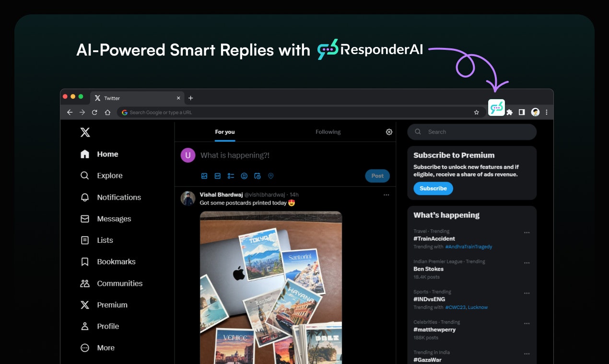Toggle the browser side panel icon
Image resolution: width=609 pixels, height=364 pixels.
pyautogui.click(x=522, y=112)
